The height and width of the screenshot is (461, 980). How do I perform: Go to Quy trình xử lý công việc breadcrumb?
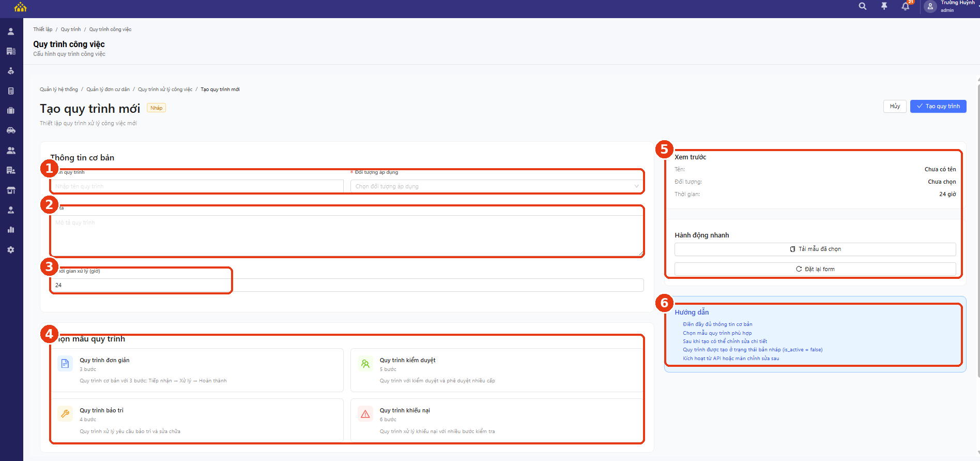[165, 90]
